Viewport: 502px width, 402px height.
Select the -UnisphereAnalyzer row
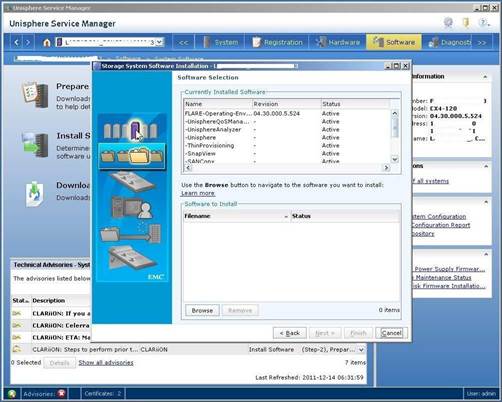[x=287, y=130]
